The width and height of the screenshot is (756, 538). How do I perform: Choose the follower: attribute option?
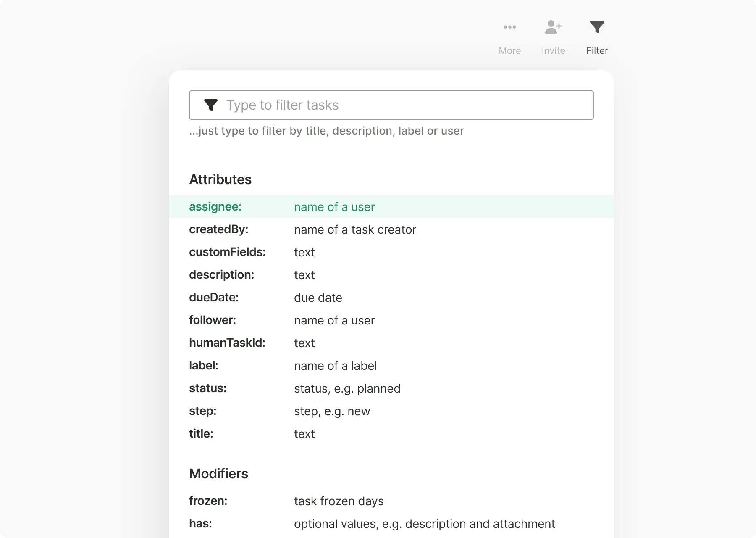(x=213, y=320)
